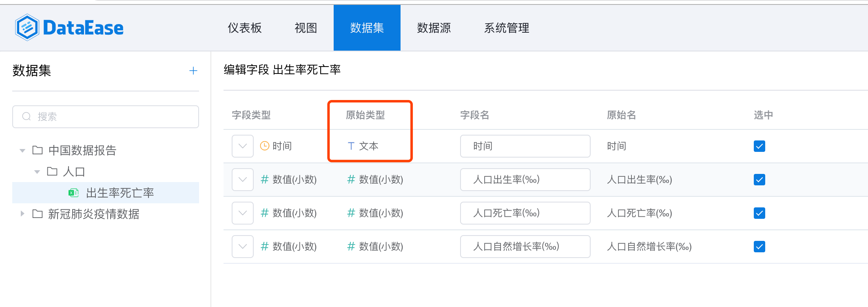This screenshot has width=868, height=307.
Task: Edit the 人口自然增长率(‰) field name input
Action: (x=525, y=247)
